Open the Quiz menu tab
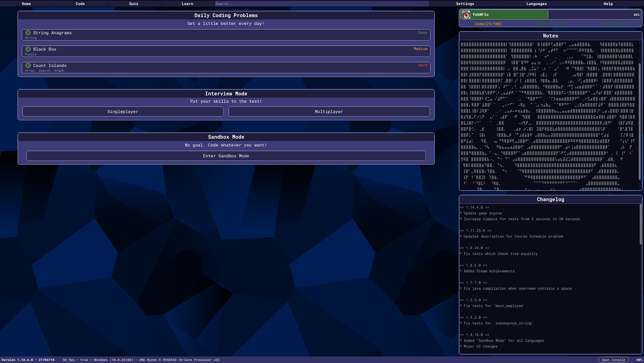 134,4
